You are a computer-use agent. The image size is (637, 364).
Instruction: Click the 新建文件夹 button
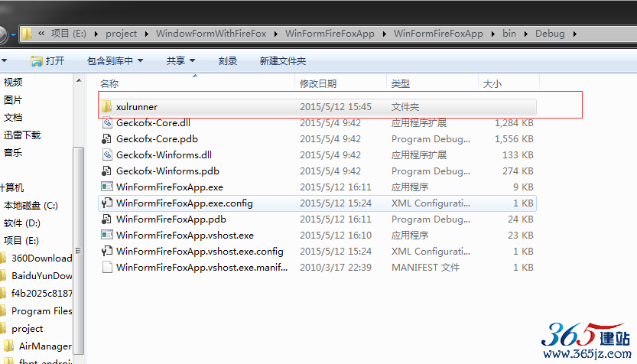(x=283, y=61)
